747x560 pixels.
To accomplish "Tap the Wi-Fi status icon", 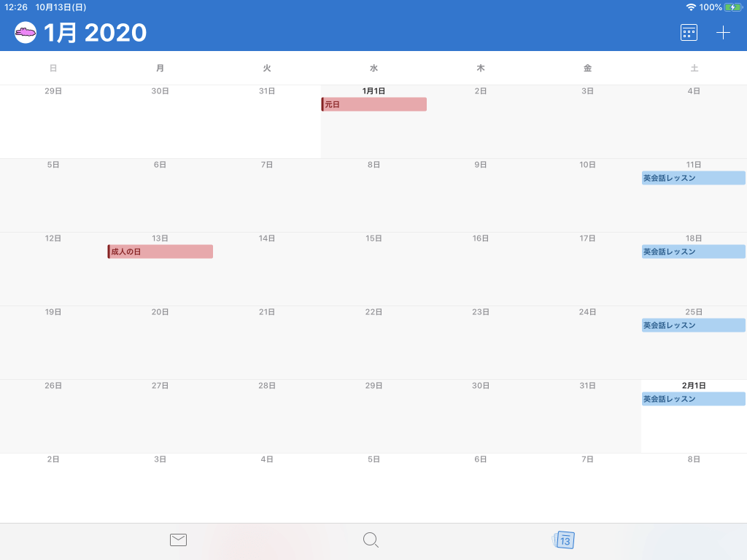I will pos(691,7).
